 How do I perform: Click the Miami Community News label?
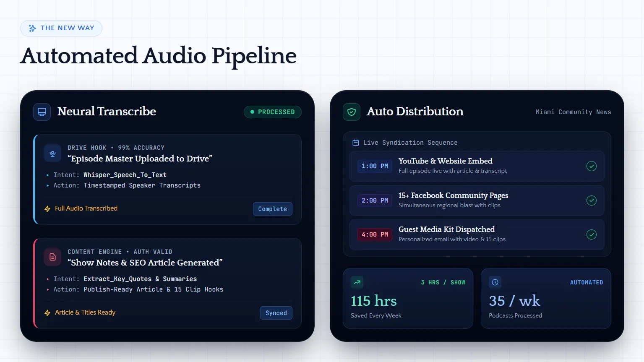tap(574, 112)
